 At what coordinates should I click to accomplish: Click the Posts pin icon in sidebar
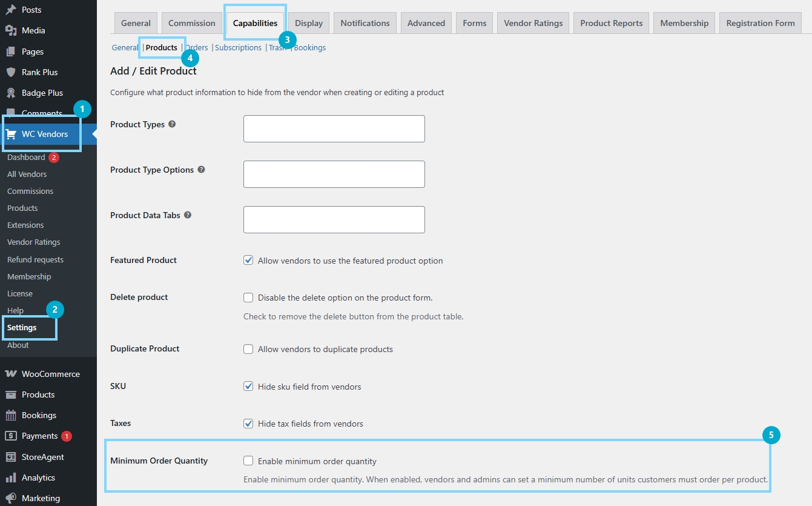tap(11, 10)
